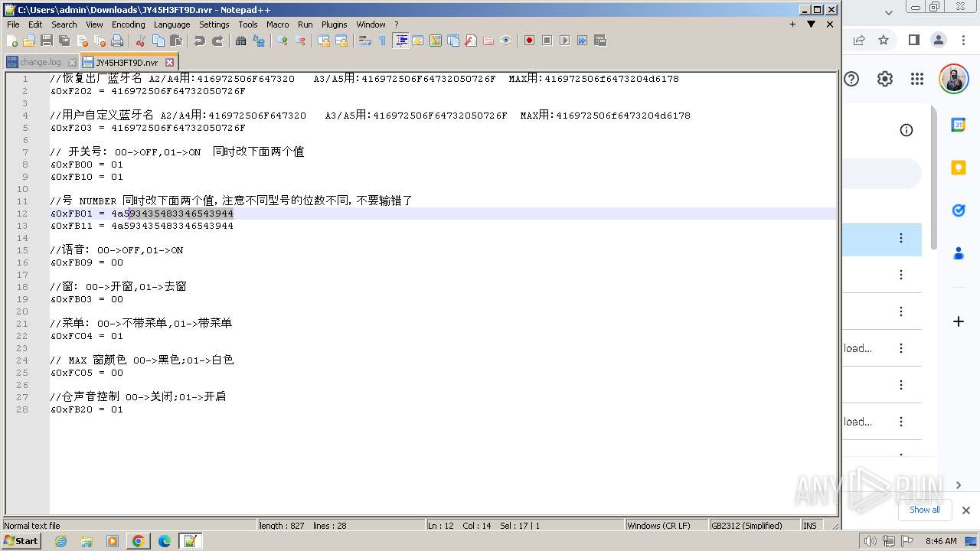The height and width of the screenshot is (551, 980).
Task: Click the Windows Start button
Action: [21, 541]
